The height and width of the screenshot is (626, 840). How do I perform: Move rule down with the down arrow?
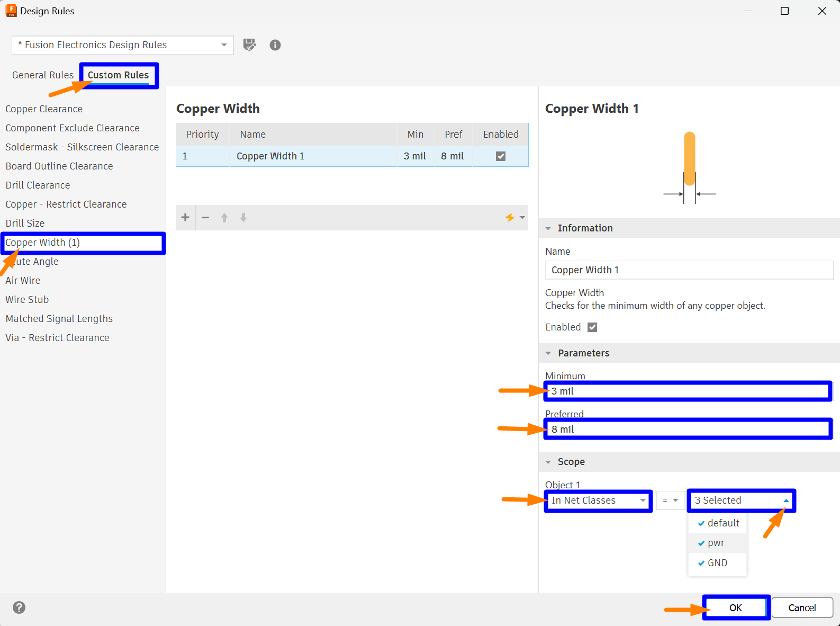click(243, 217)
